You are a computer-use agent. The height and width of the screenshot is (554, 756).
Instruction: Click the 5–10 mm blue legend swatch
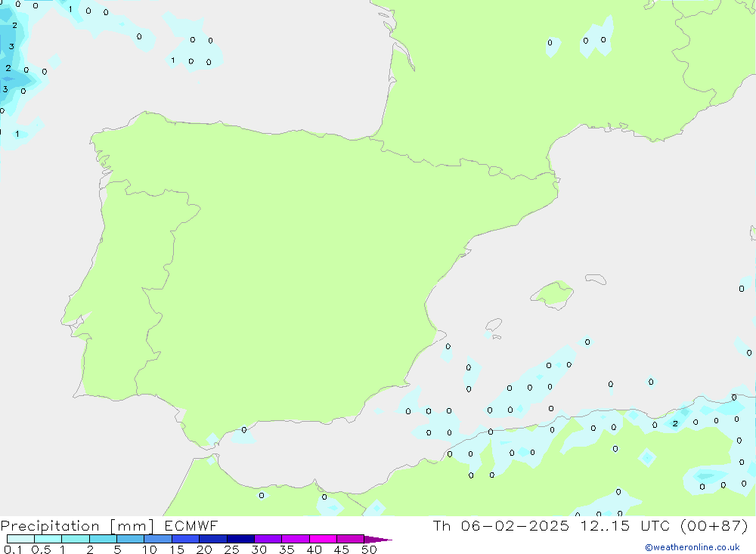[130, 539]
